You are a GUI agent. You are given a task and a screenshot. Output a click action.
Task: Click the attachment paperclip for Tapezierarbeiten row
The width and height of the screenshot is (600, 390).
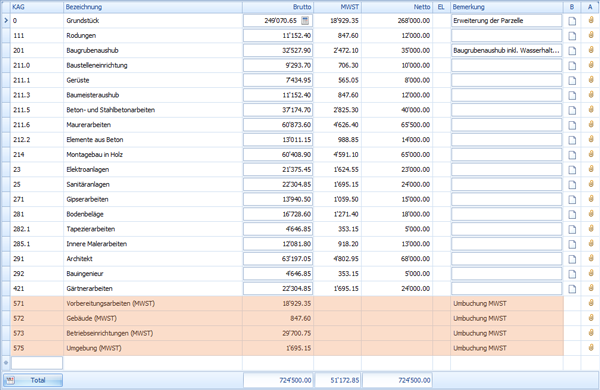click(x=591, y=229)
